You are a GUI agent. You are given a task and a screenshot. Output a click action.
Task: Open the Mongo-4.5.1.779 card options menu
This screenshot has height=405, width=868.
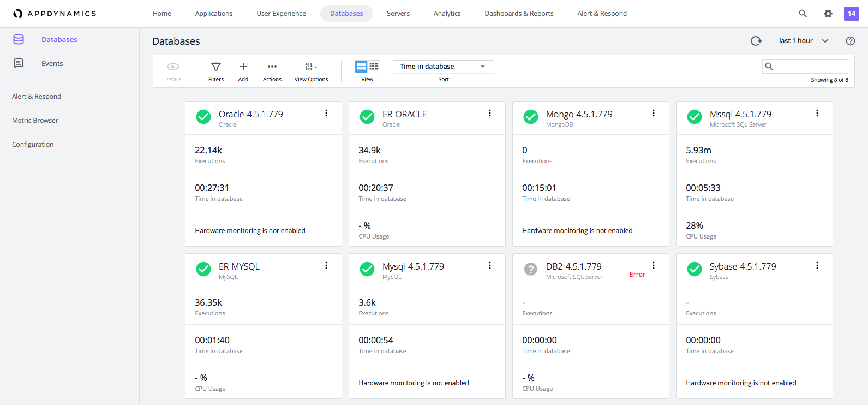654,113
